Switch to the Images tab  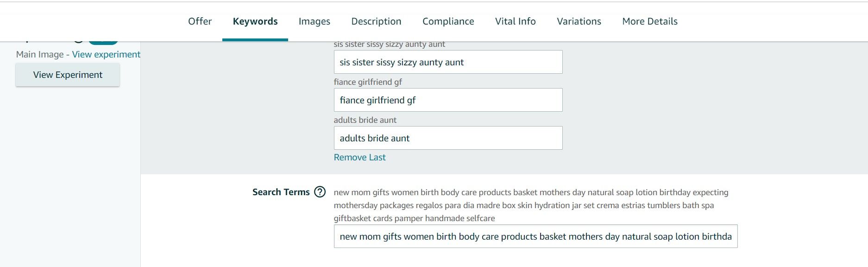pos(314,21)
